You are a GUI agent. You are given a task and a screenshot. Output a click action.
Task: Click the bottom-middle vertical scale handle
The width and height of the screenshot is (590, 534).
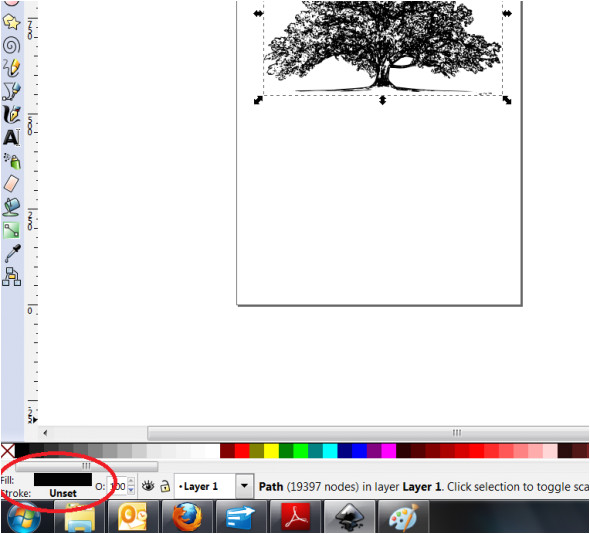tap(382, 100)
